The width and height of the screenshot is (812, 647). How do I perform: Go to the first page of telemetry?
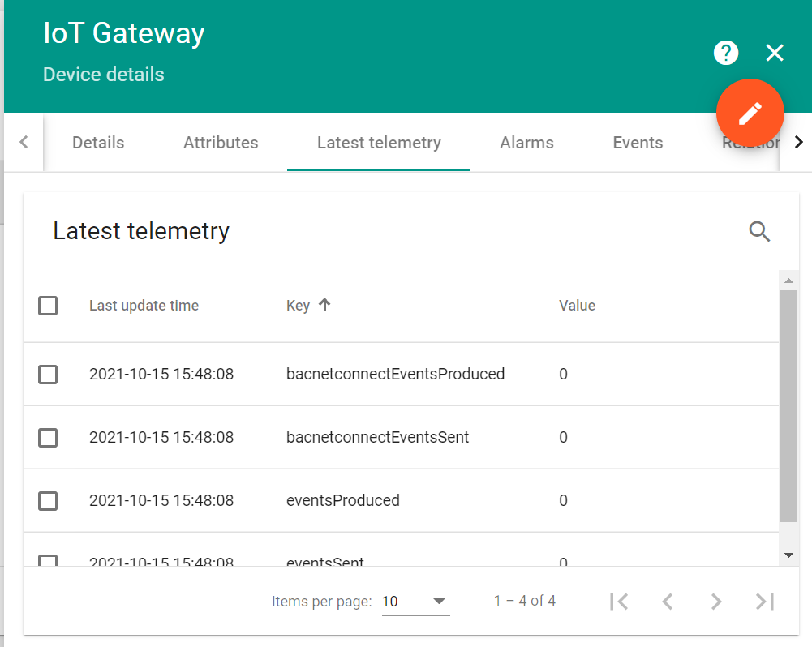pyautogui.click(x=619, y=601)
